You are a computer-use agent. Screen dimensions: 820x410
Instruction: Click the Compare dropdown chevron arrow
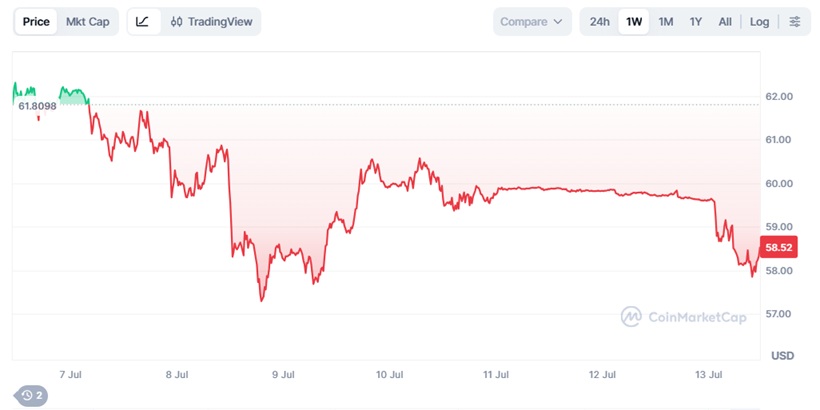pyautogui.click(x=557, y=22)
